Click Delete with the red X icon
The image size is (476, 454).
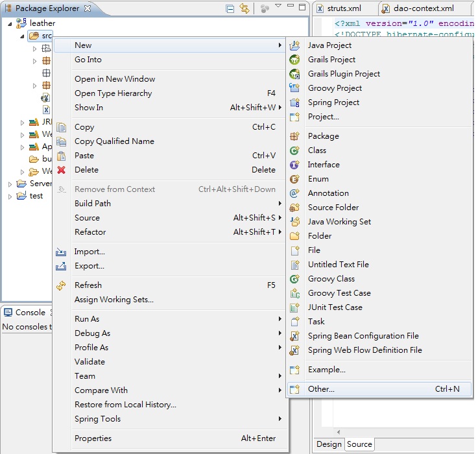click(86, 170)
